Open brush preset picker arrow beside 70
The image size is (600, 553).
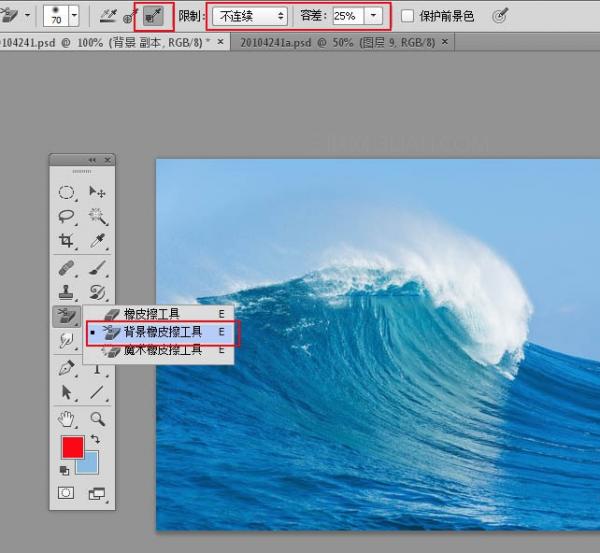click(74, 16)
